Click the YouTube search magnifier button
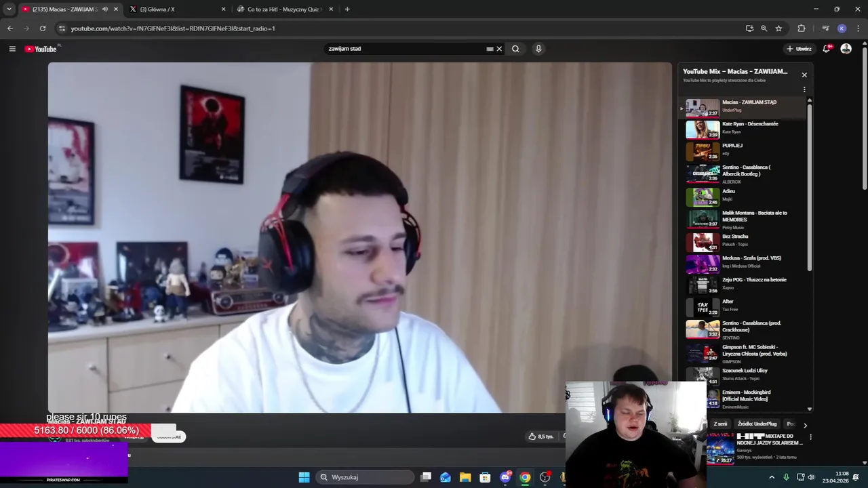The image size is (868, 488). (x=515, y=49)
